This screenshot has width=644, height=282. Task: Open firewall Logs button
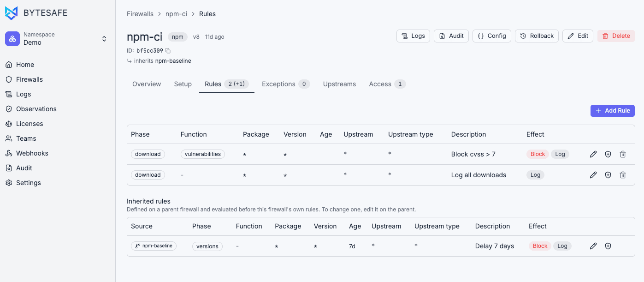coord(413,36)
